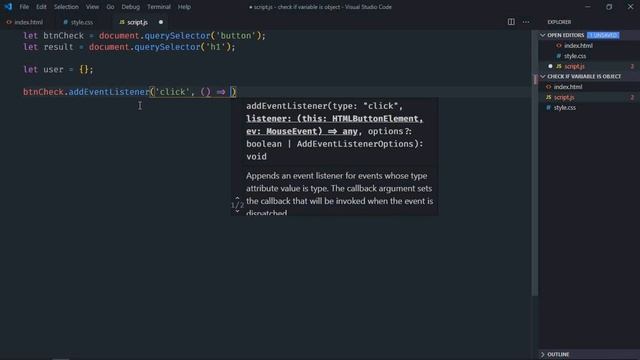Screen dimensions: 640x360
Task: Open the editor More Actions ellipsis
Action: pyautogui.click(x=526, y=22)
